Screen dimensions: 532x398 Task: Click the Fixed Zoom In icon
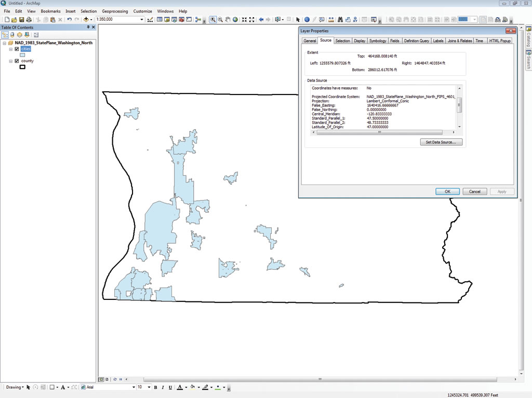[244, 20]
